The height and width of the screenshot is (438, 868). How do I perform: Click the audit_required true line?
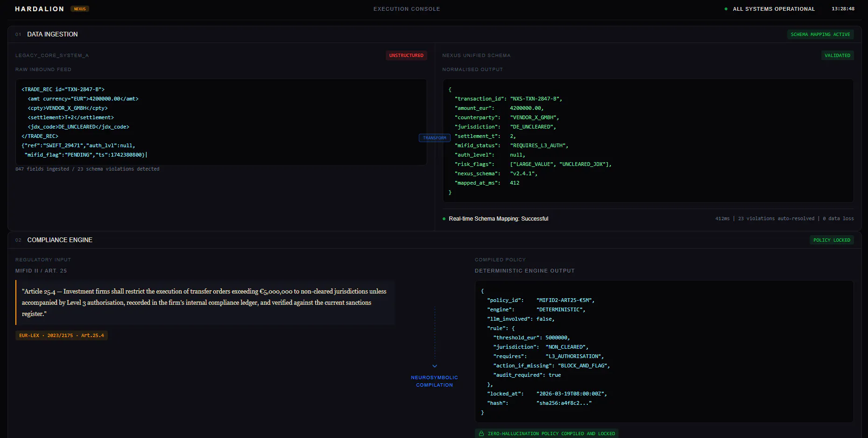coord(527,375)
